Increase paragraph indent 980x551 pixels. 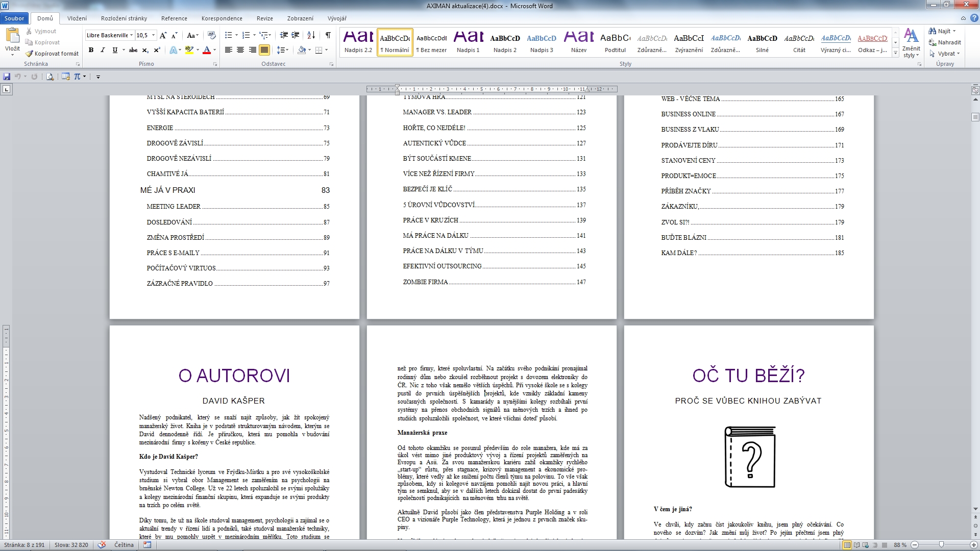[295, 35]
